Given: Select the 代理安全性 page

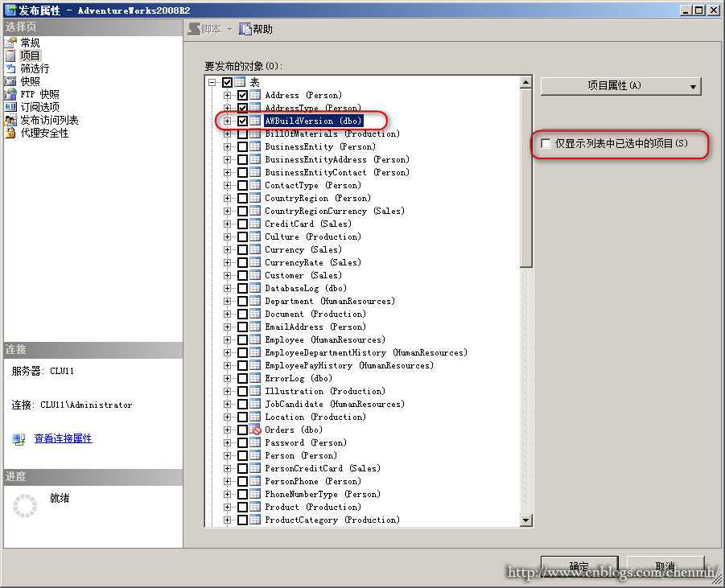Looking at the screenshot, I should [x=44, y=134].
